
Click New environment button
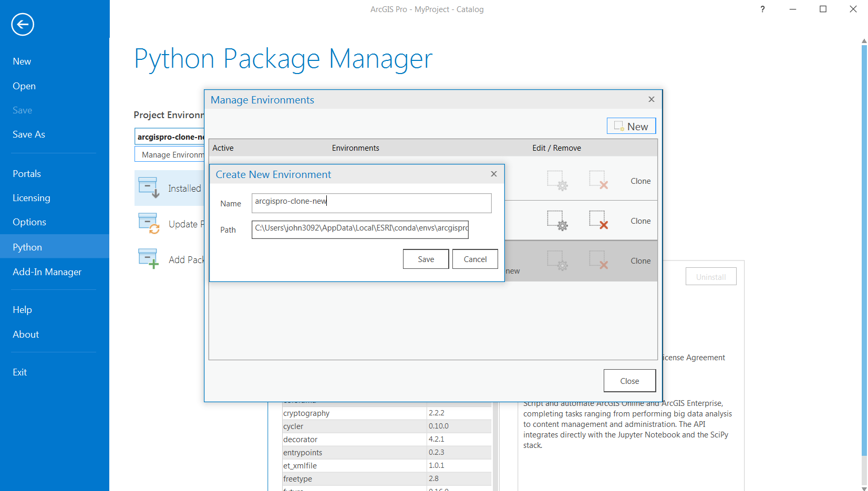(631, 126)
